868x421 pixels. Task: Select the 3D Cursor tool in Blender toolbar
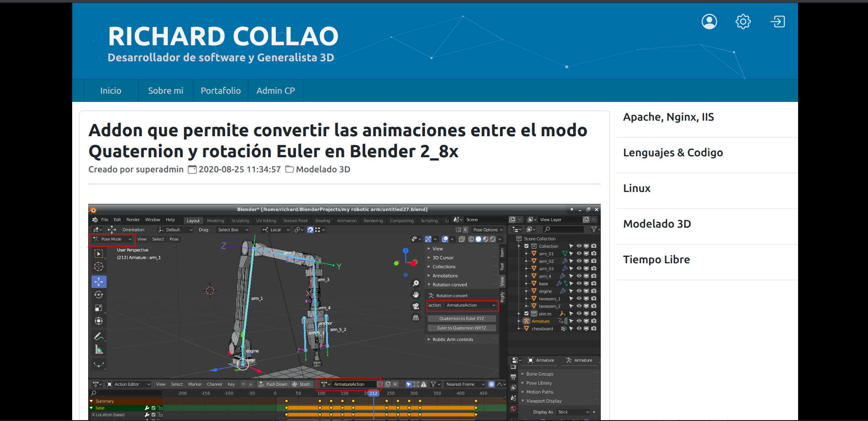pos(99,267)
